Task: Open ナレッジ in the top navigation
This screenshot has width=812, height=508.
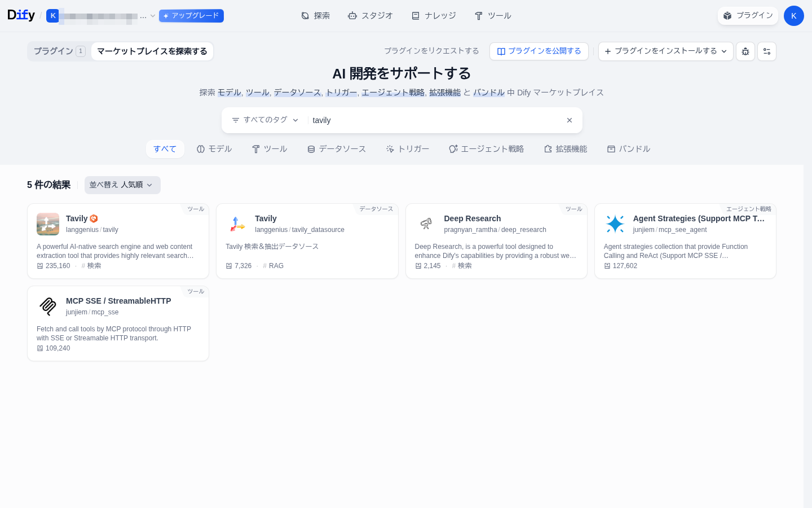Action: click(434, 16)
